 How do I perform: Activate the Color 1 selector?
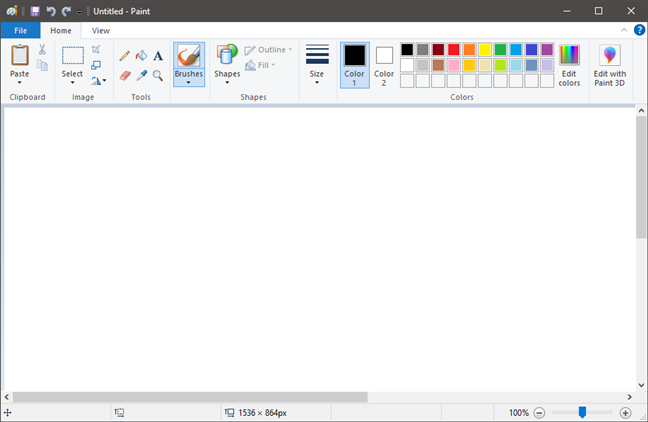tap(354, 63)
